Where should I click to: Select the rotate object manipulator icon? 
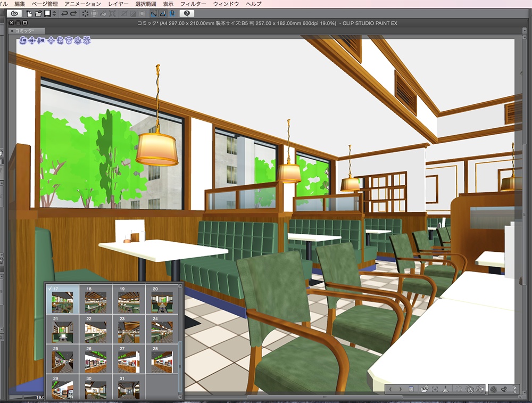pos(60,41)
